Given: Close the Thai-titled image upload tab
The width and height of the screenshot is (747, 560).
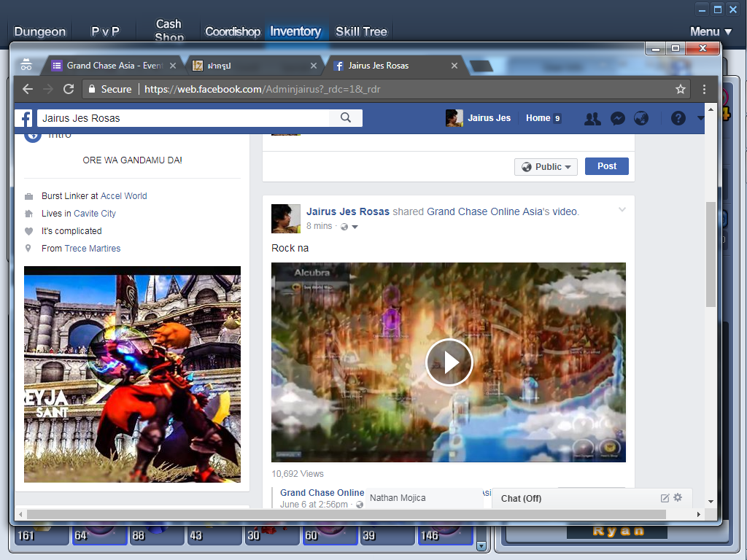Looking at the screenshot, I should [314, 66].
